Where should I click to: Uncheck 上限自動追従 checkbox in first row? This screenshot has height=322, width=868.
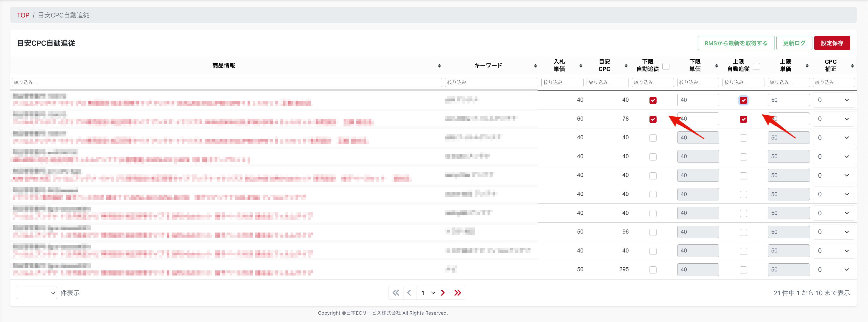[x=743, y=100]
